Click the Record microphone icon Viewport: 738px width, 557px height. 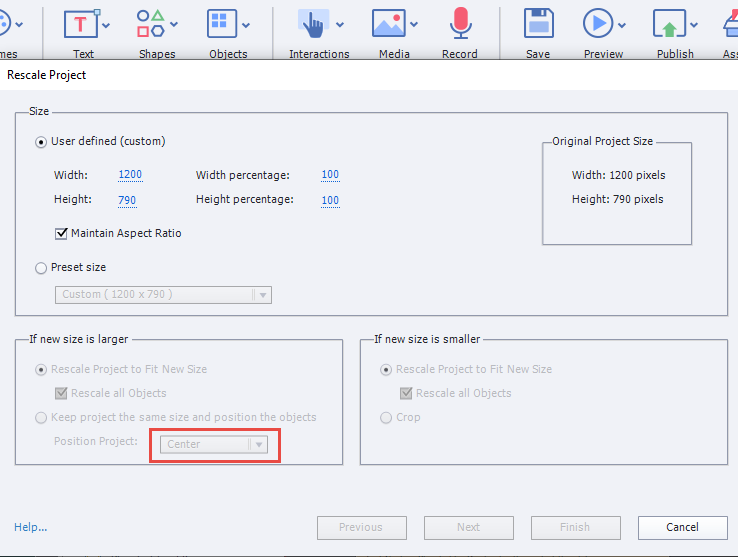(x=460, y=24)
